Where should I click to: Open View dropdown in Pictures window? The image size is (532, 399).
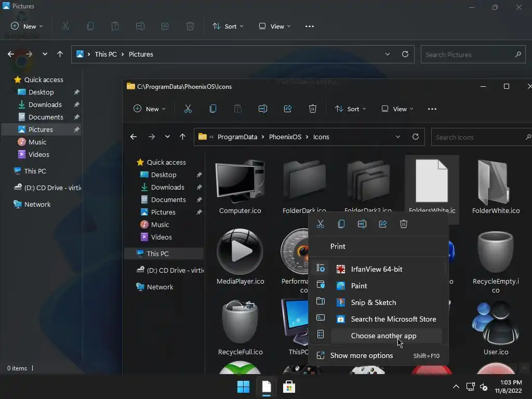click(275, 26)
